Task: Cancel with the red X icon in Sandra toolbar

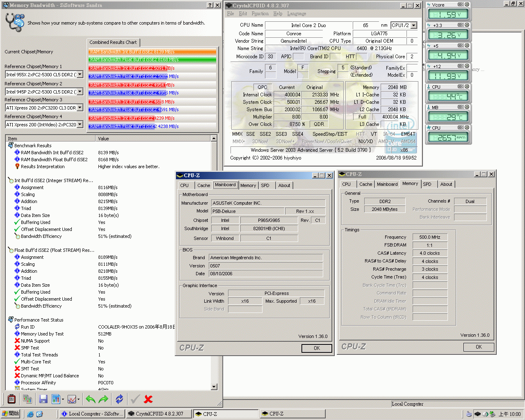Action: tap(148, 399)
